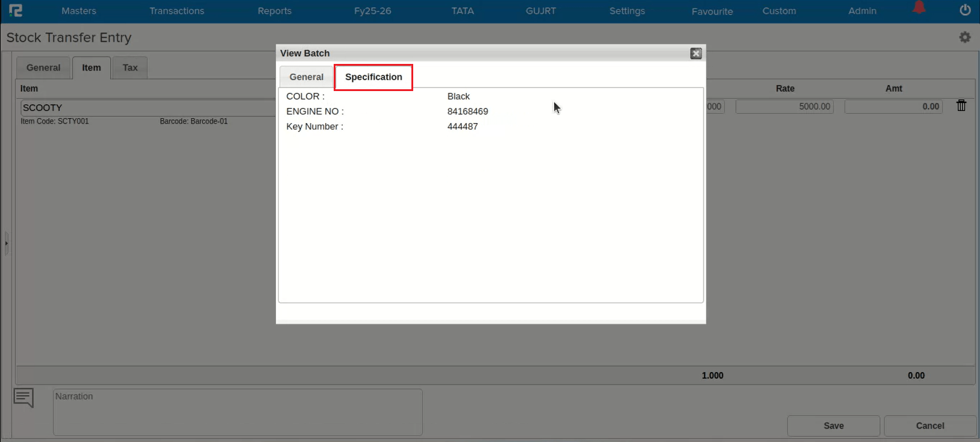
Task: Click the Item Code: SCTY001 text
Action: [x=55, y=121]
